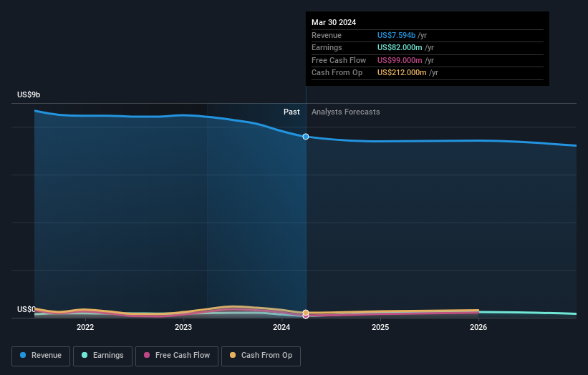Click the US$9b y-axis label
The image size is (588, 375).
click(x=29, y=94)
